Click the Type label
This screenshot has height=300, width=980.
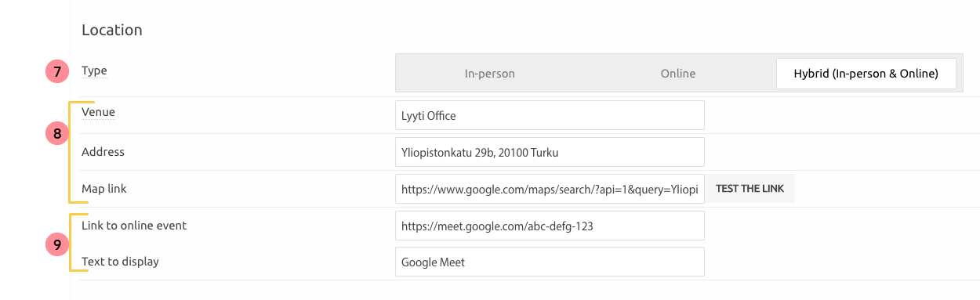coord(94,70)
